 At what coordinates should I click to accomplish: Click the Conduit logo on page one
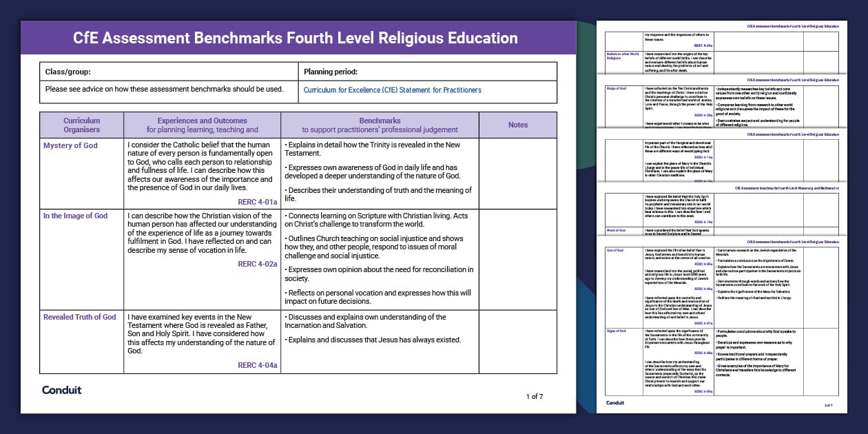(61, 390)
